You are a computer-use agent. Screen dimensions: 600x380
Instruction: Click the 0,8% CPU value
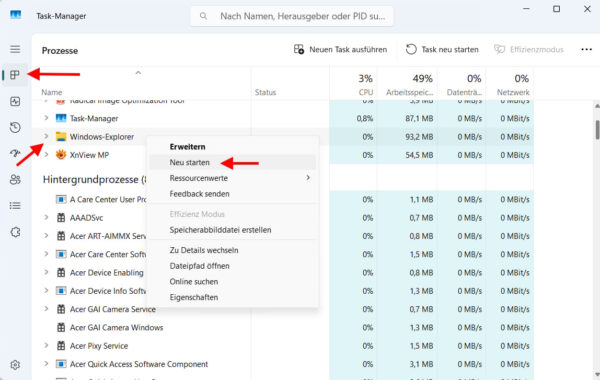coord(365,119)
